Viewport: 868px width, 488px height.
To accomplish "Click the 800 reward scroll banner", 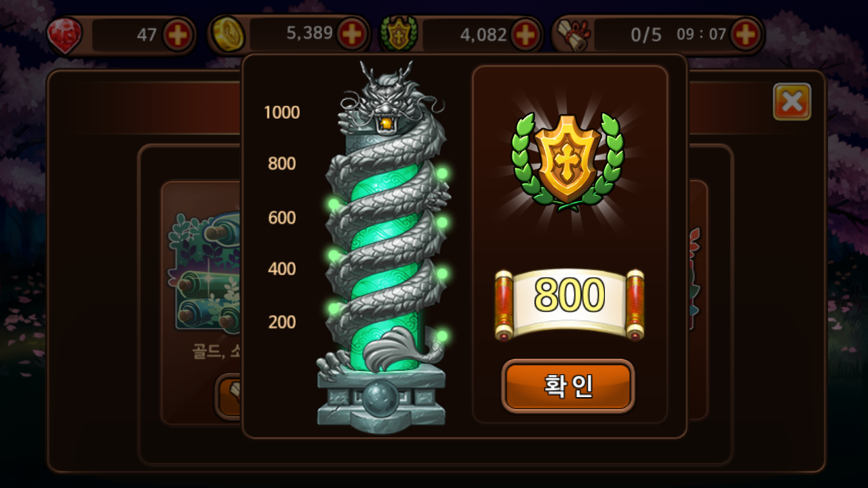I will (569, 304).
